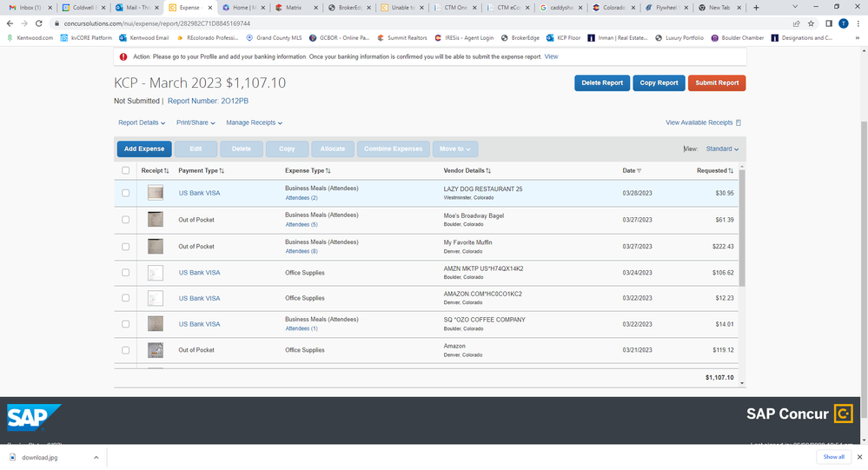Open the receipt image for Lazy Dog Restaurant
This screenshot has height=470, width=868.
pyautogui.click(x=155, y=193)
